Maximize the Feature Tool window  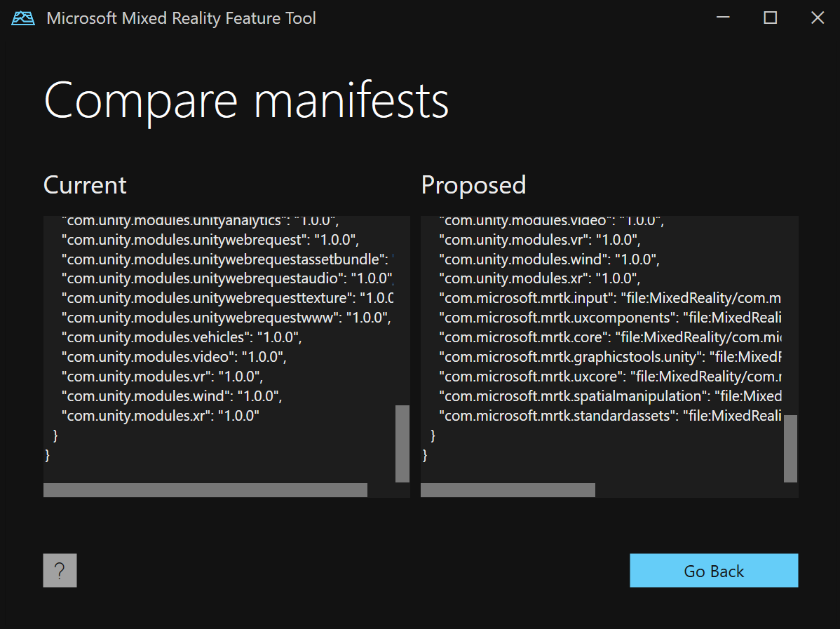[x=771, y=18]
